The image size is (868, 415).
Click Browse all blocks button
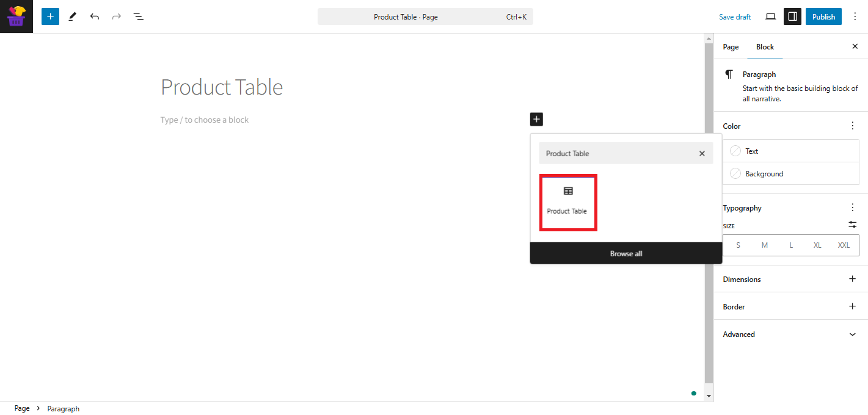tap(626, 253)
